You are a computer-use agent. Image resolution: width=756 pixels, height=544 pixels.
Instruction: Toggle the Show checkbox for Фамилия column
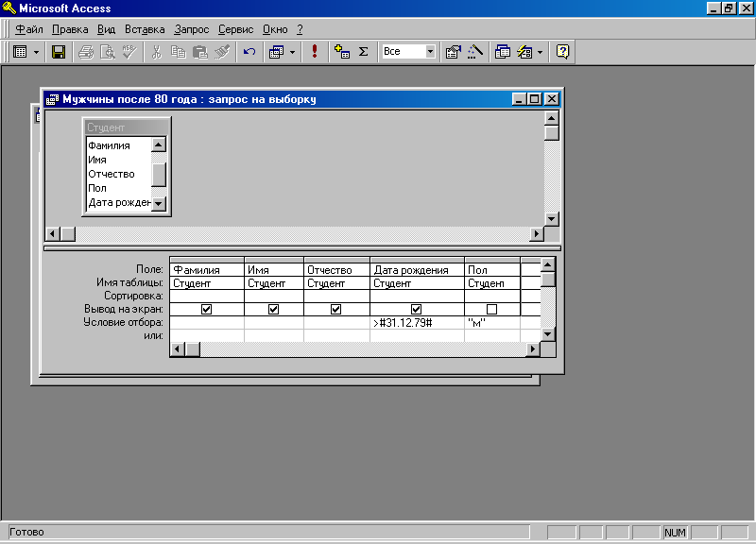click(206, 310)
